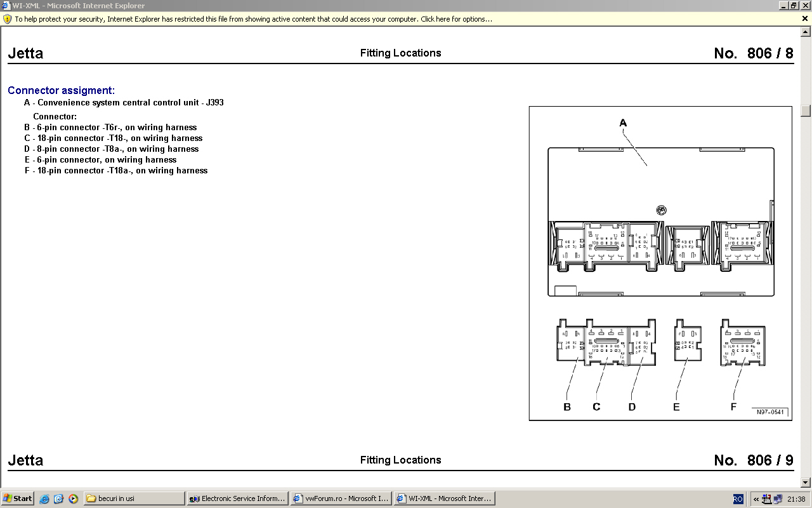
Task: Click the 'No. 806 / 9' page number
Action: pyautogui.click(x=754, y=460)
